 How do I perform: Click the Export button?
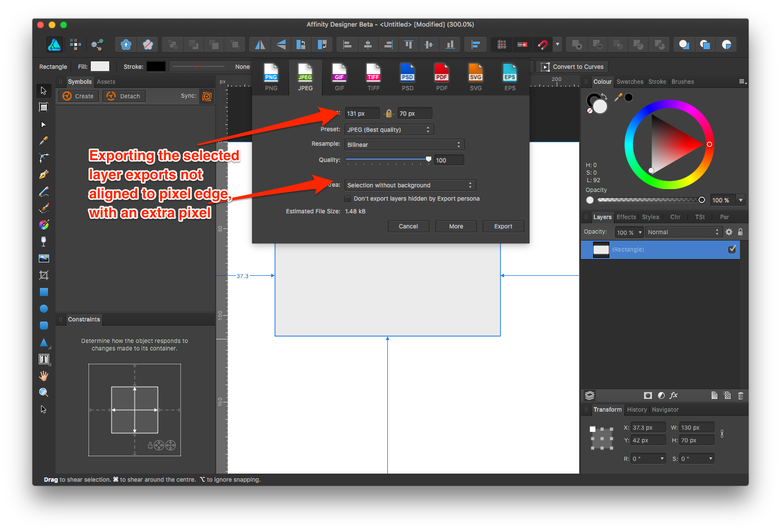pyautogui.click(x=503, y=226)
